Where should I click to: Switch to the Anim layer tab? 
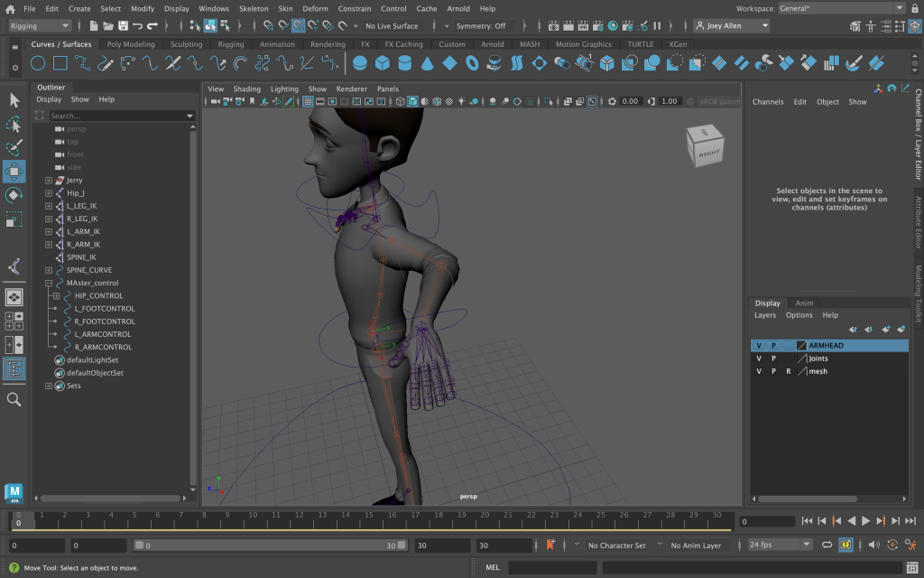point(804,303)
